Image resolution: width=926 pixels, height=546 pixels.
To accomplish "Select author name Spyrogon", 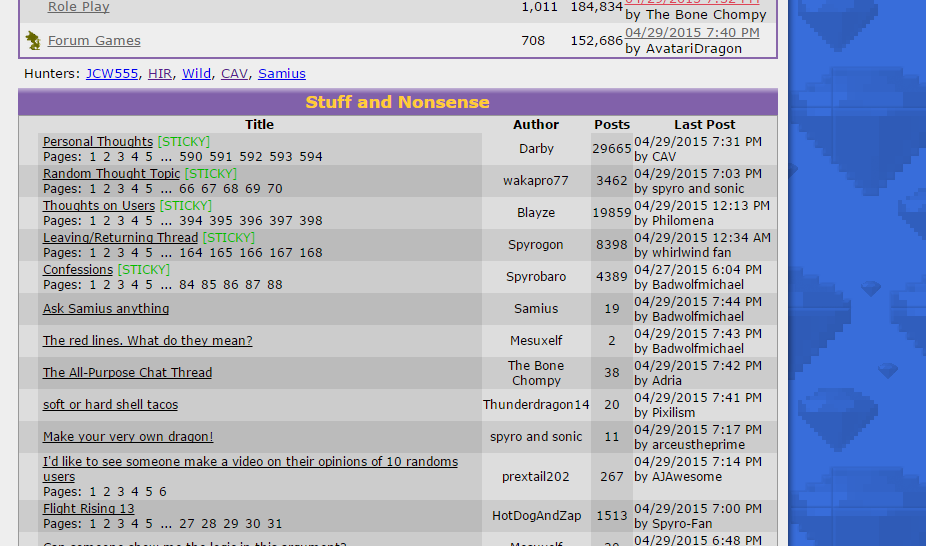I will tap(536, 244).
